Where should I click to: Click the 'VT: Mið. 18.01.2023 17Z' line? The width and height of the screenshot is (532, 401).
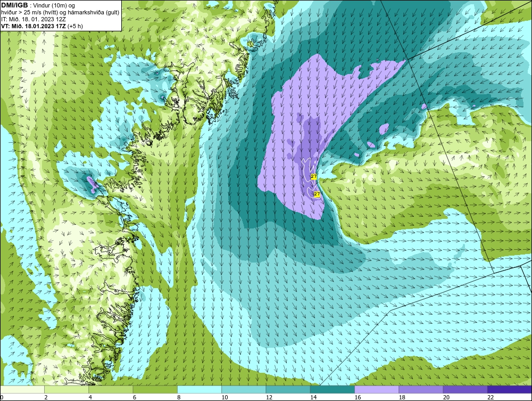click(34, 26)
